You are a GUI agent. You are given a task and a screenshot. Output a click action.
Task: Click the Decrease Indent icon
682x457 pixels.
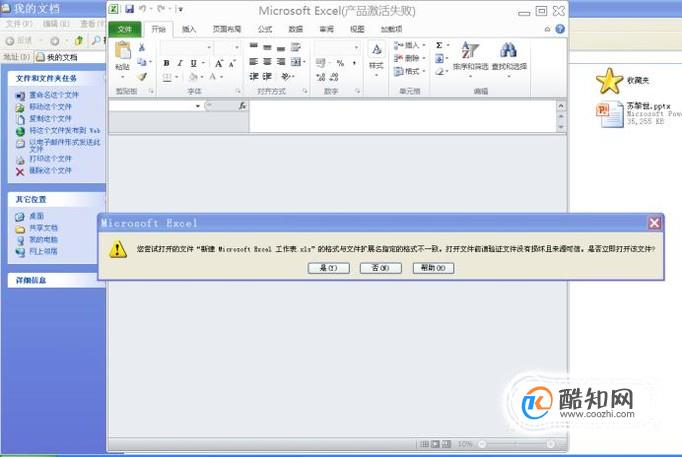click(254, 77)
